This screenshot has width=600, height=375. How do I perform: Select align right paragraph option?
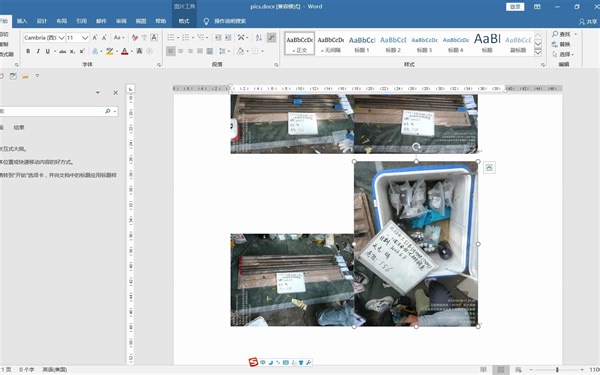point(190,51)
